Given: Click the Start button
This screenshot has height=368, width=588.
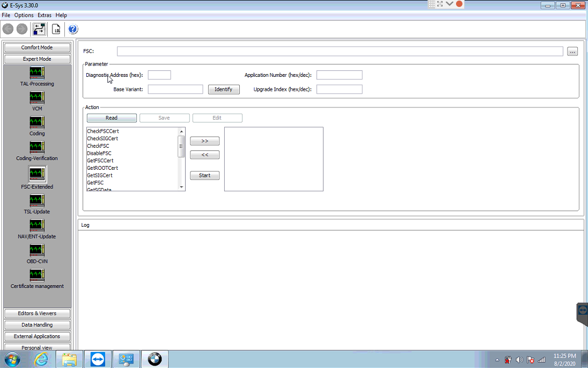Looking at the screenshot, I should pos(205,175).
